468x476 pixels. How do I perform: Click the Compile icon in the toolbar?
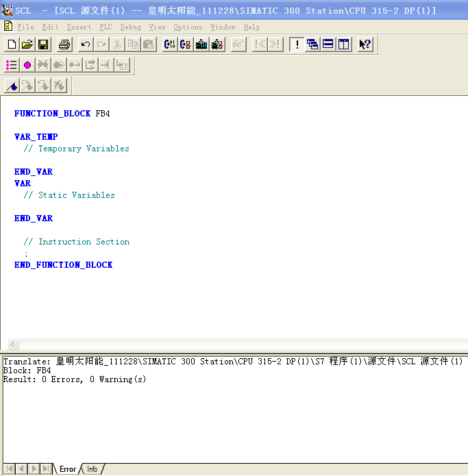pos(170,45)
